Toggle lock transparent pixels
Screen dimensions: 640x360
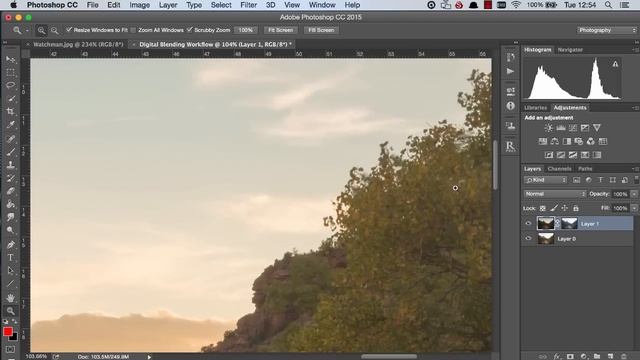542,208
